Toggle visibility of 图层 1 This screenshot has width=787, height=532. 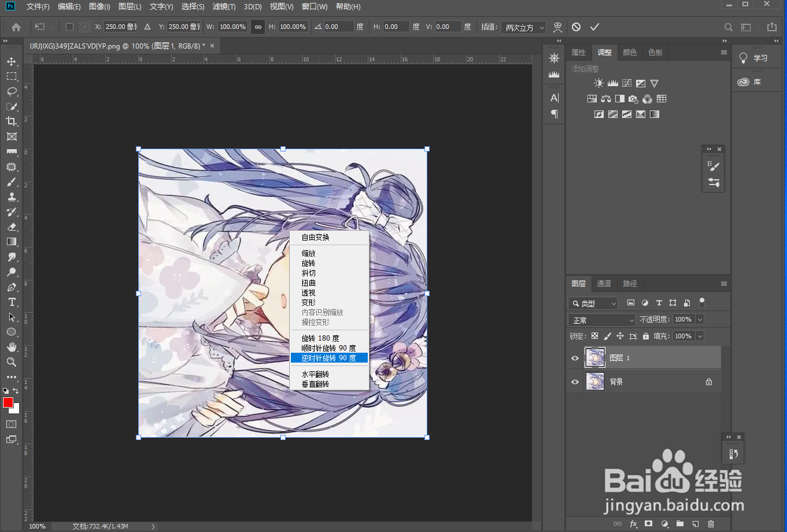point(575,359)
